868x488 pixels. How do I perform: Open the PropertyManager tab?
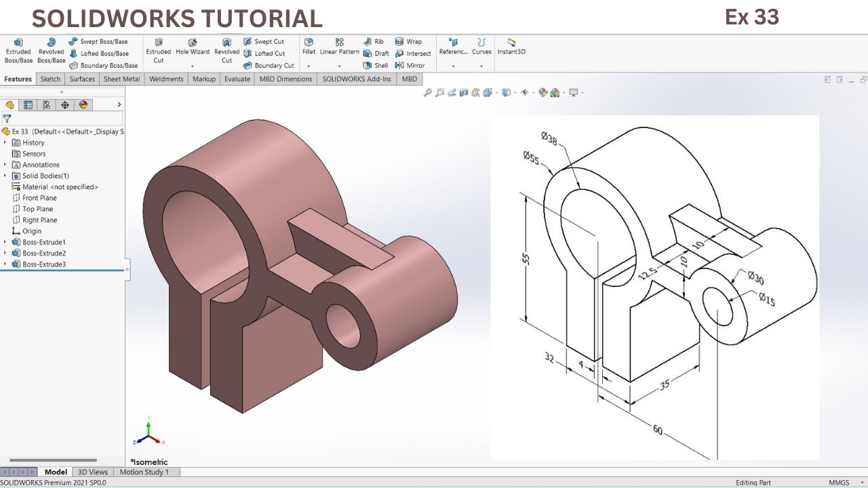28,105
